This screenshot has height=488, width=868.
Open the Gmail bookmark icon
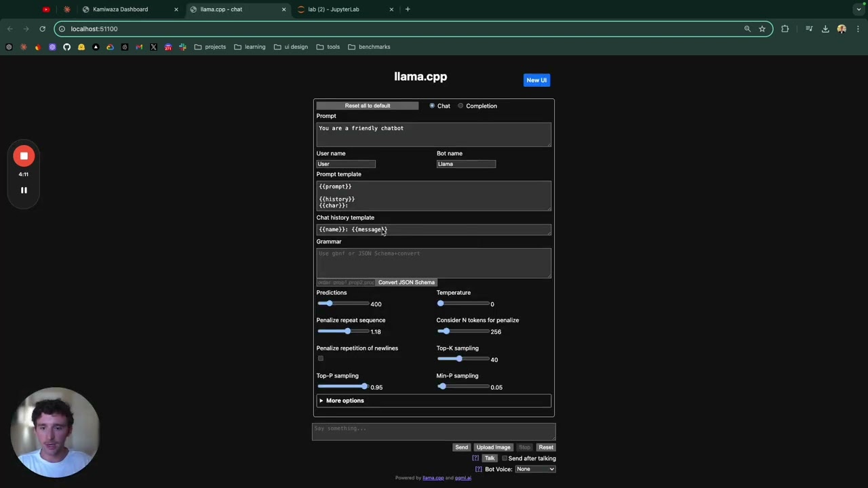click(x=139, y=47)
